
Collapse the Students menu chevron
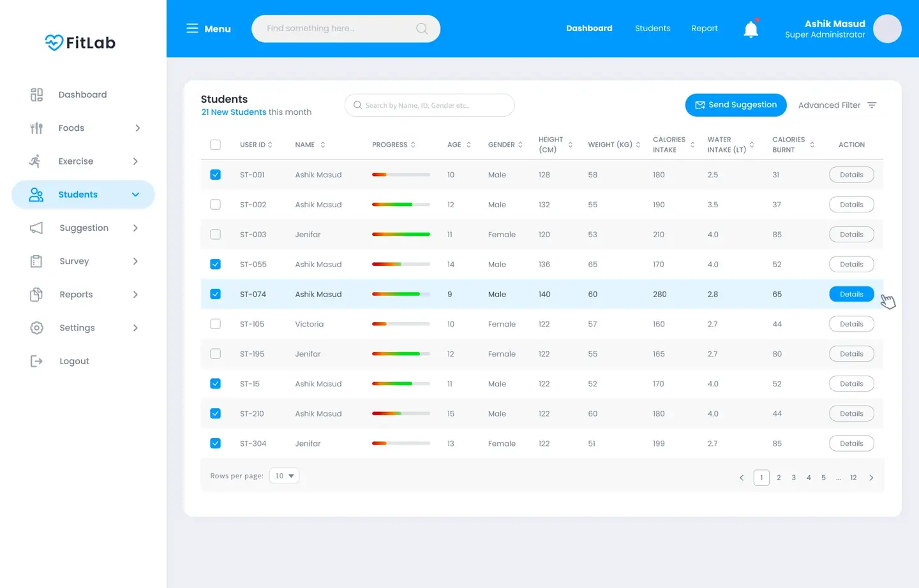point(135,195)
